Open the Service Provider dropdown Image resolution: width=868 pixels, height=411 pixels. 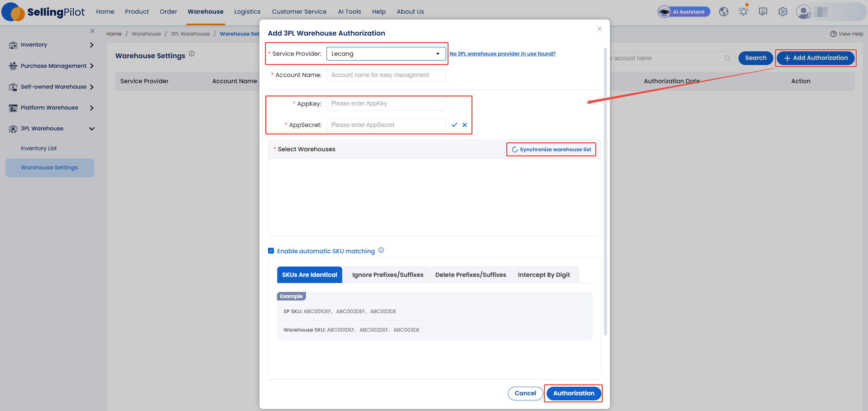point(386,54)
